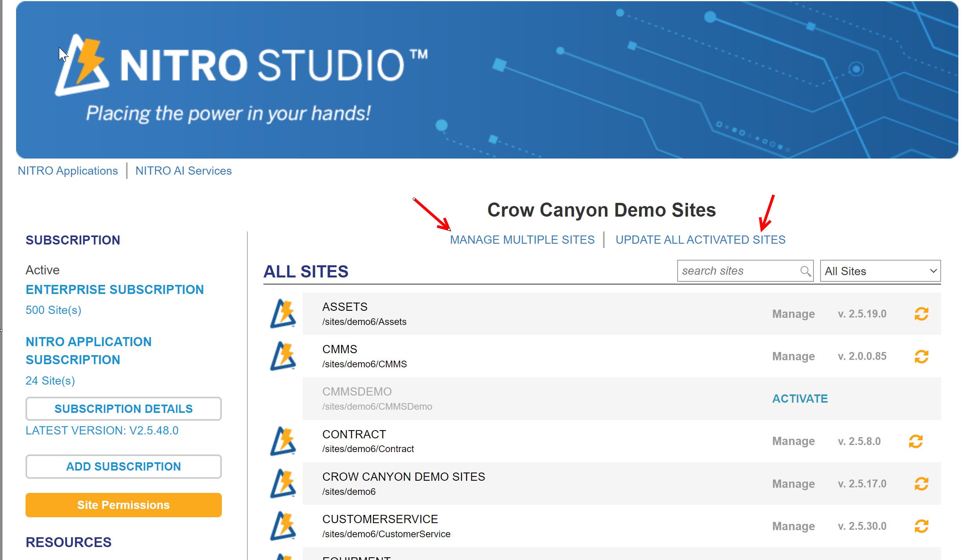This screenshot has height=560, width=976.
Task: Click the ASSETS site name
Action: point(345,306)
